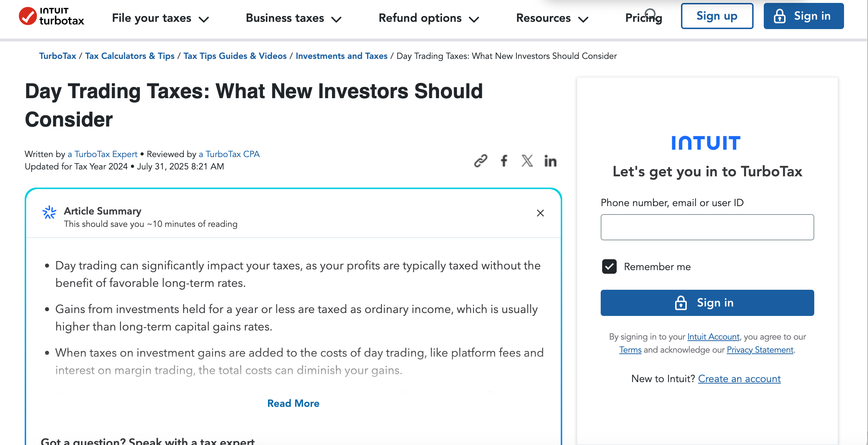
Task: Focus the phone, email or user ID field
Action: pos(707,227)
